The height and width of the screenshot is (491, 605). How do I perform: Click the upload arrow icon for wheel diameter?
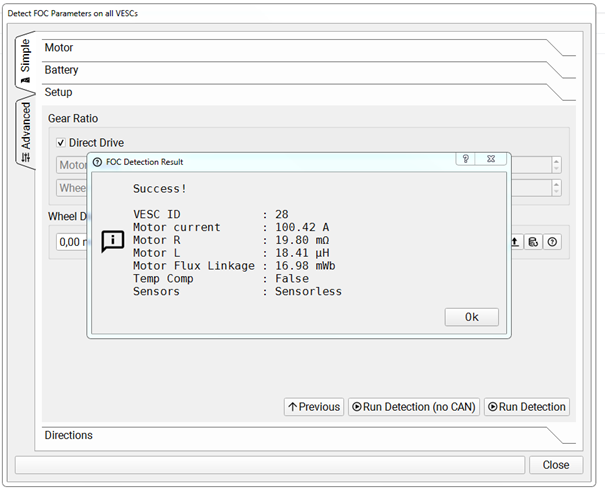click(515, 242)
